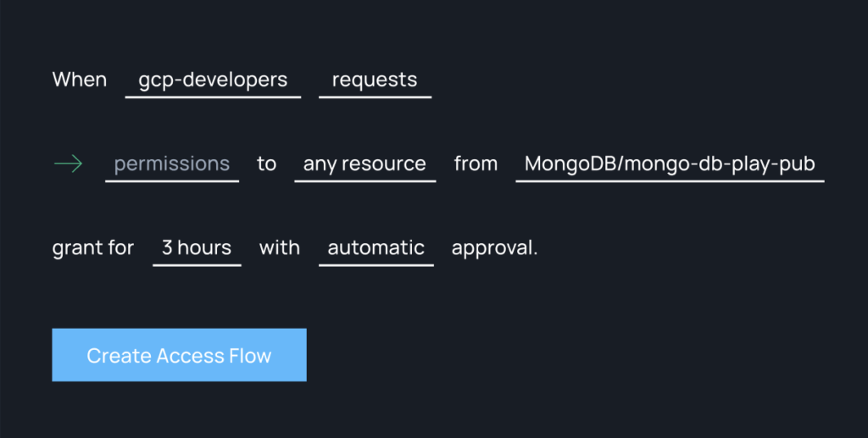This screenshot has width=868, height=438.
Task: Open the 'any resource' selector
Action: point(364,165)
